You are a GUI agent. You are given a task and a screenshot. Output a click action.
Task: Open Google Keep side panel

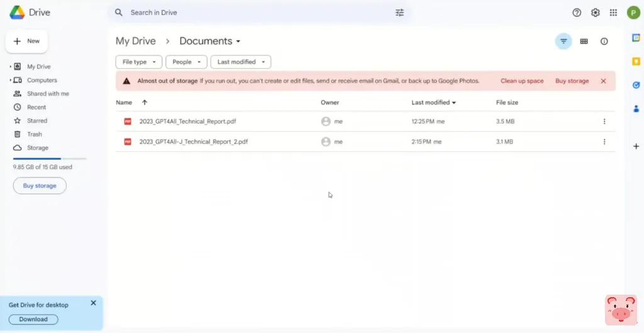tap(635, 61)
